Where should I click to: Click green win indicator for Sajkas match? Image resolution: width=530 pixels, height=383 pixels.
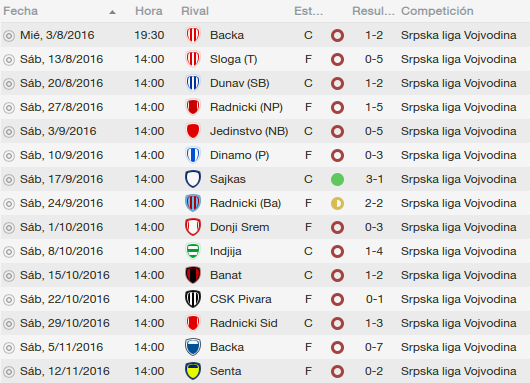coord(337,179)
